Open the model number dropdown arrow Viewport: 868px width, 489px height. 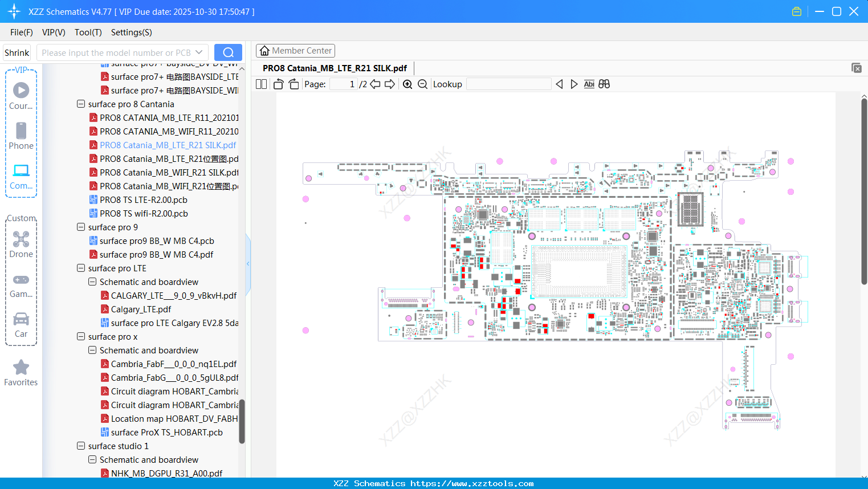click(199, 52)
